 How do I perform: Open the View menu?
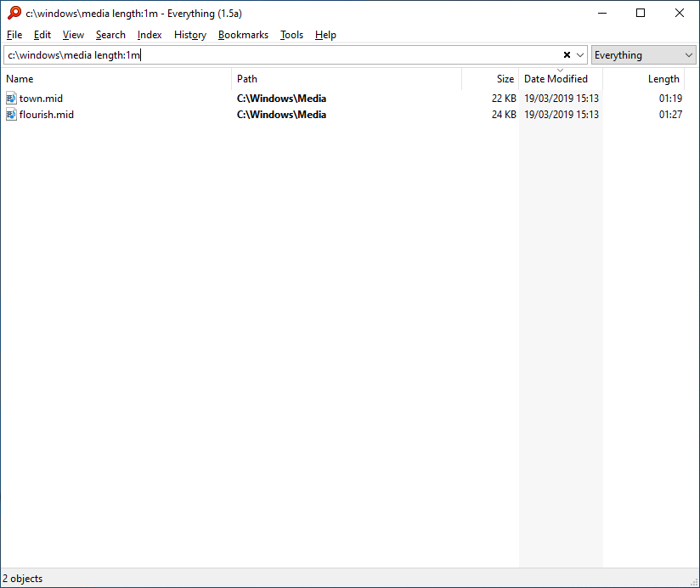tap(73, 35)
